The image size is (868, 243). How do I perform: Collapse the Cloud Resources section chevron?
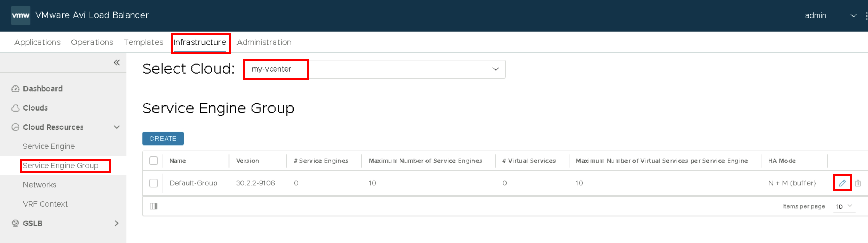117,127
